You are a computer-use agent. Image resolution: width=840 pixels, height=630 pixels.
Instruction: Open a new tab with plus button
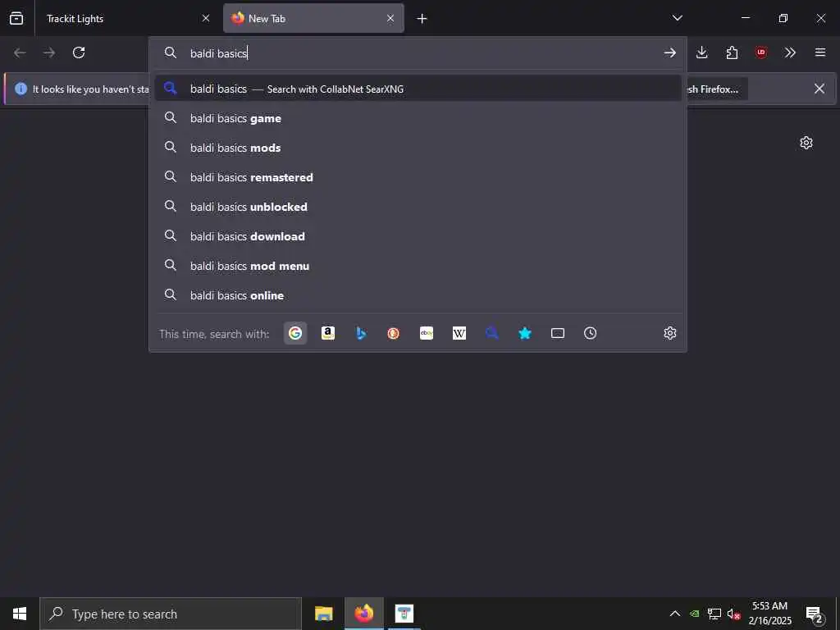pos(422,19)
